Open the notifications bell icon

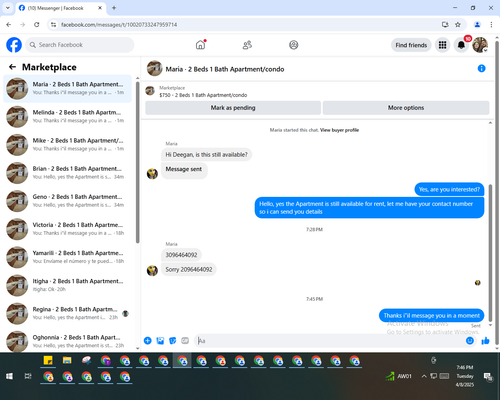[x=461, y=45]
